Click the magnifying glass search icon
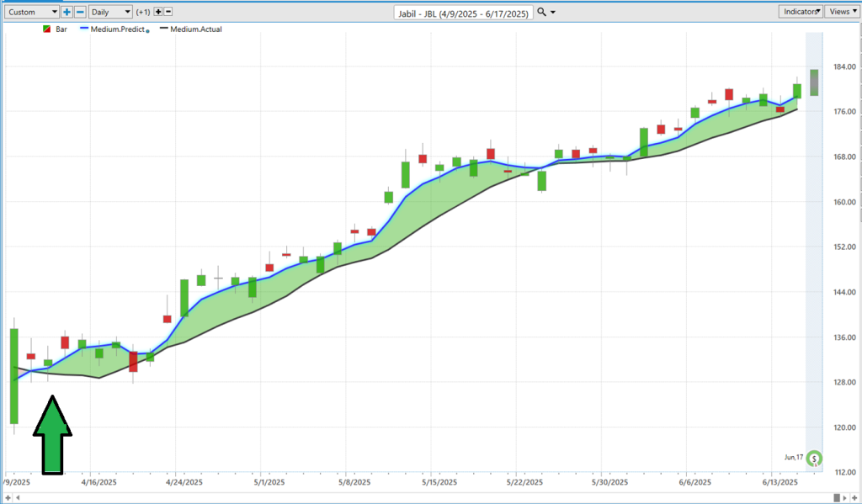 tap(542, 12)
